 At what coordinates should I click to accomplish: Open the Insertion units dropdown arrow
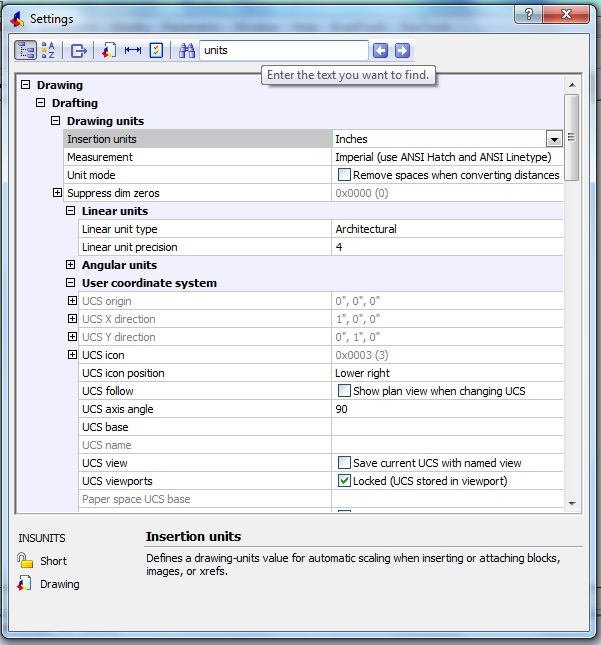pos(554,139)
